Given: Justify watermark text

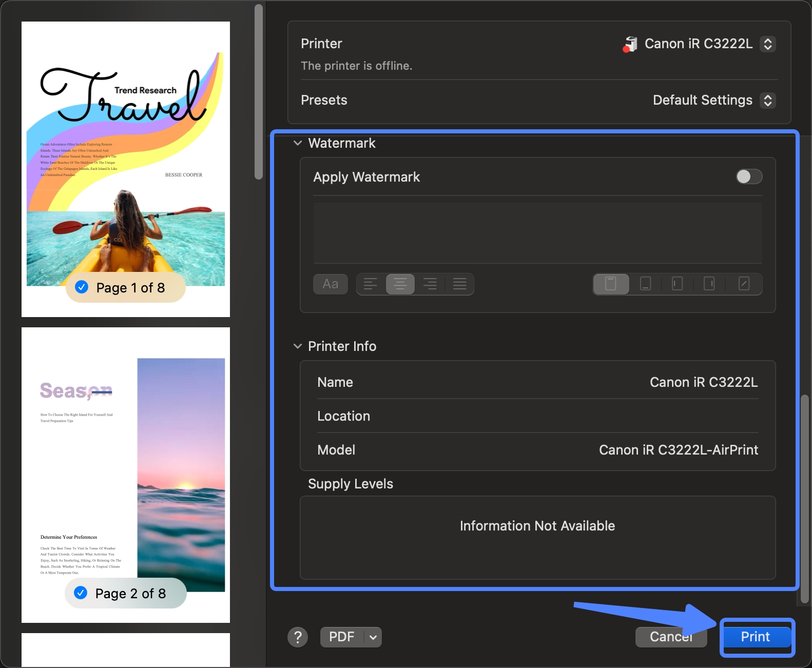Looking at the screenshot, I should pos(460,284).
